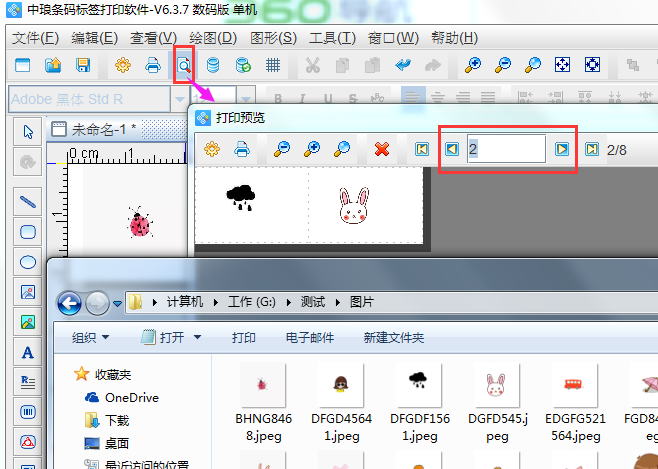
Task: Select the Barcode tool in the left toolbar
Action: point(28,411)
